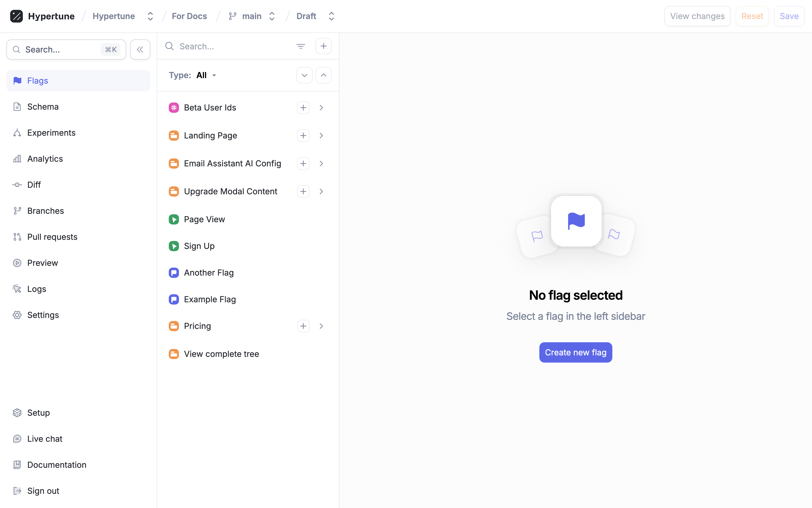The height and width of the screenshot is (508, 812).
Task: Expand all flags with the down-chevron button
Action: point(304,75)
